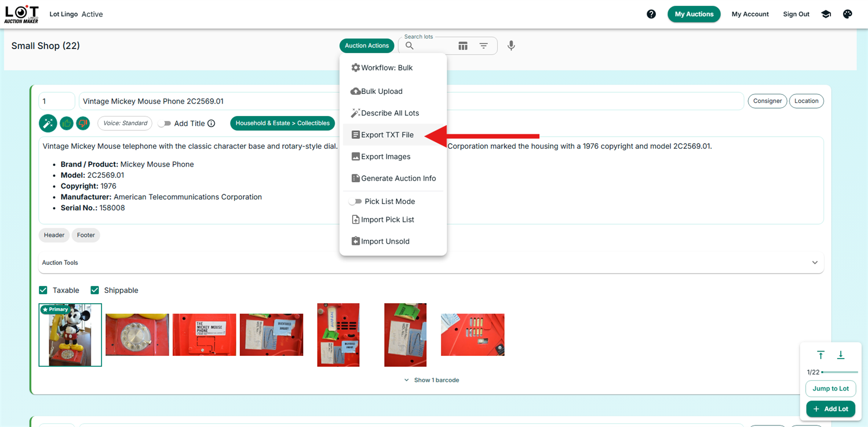Open the color palette theme icon
868x427 pixels.
(847, 14)
